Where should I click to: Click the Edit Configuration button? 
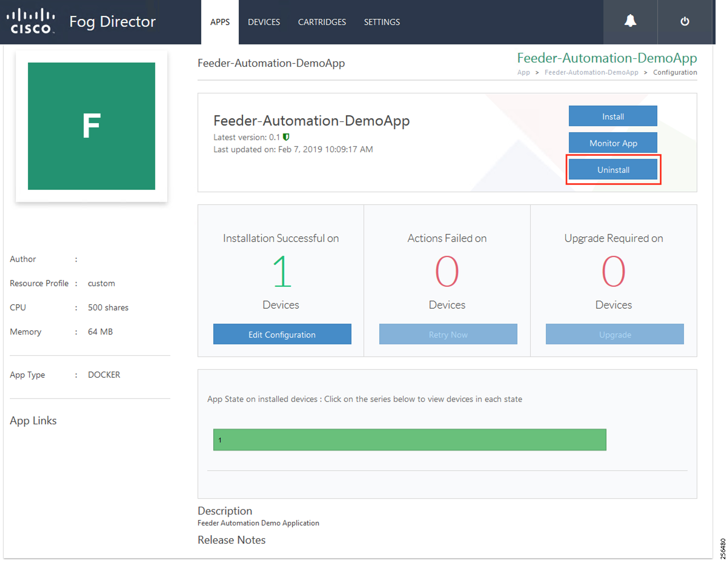[282, 334]
